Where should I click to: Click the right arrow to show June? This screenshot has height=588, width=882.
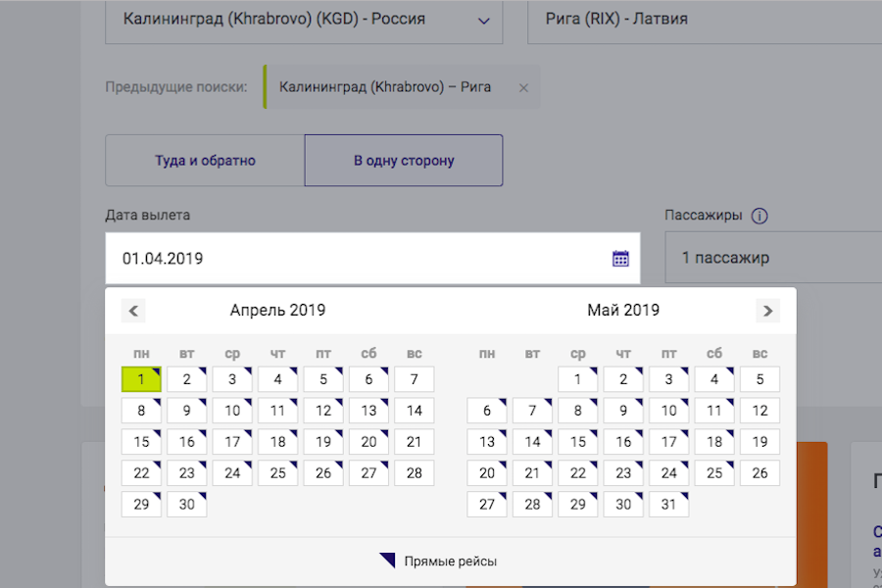(767, 310)
